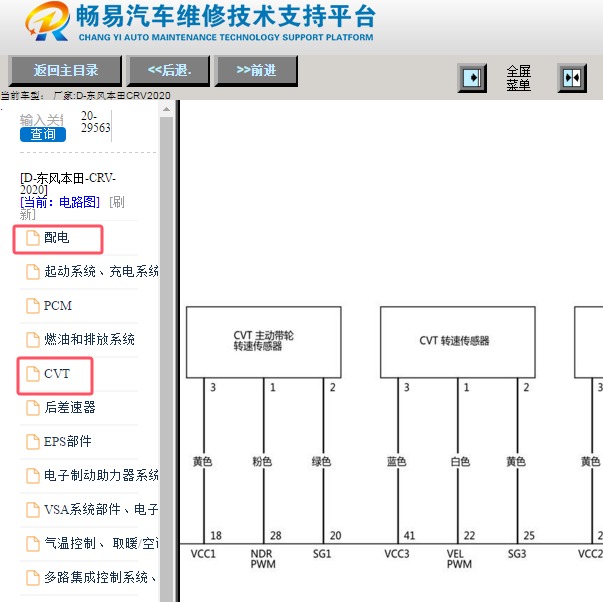
Task: Click the 绿色 wire label
Action: [321, 461]
